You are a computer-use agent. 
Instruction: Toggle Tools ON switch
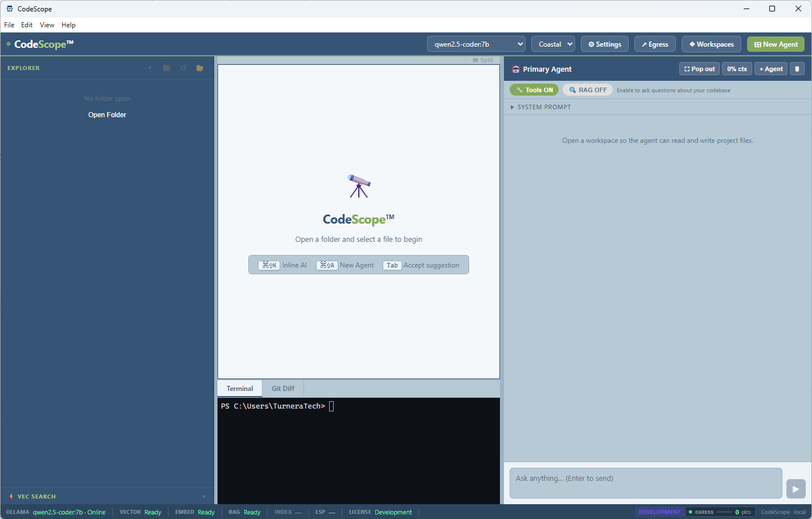pos(534,90)
